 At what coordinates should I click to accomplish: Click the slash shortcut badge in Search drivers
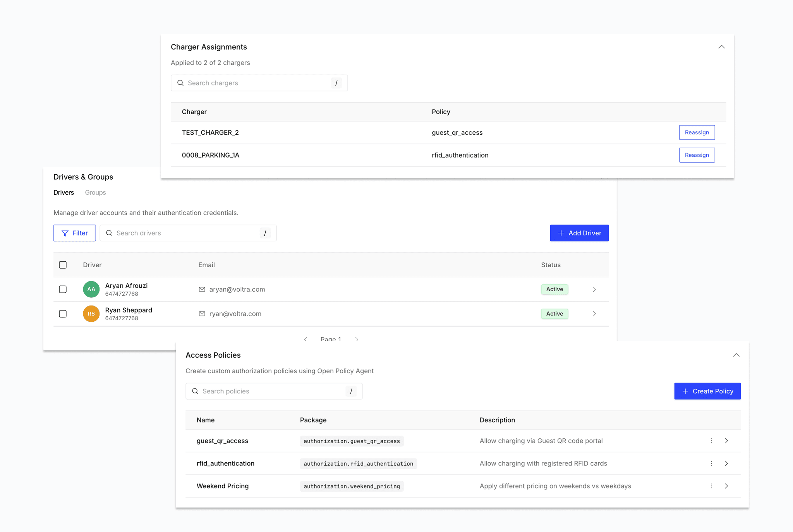point(265,233)
